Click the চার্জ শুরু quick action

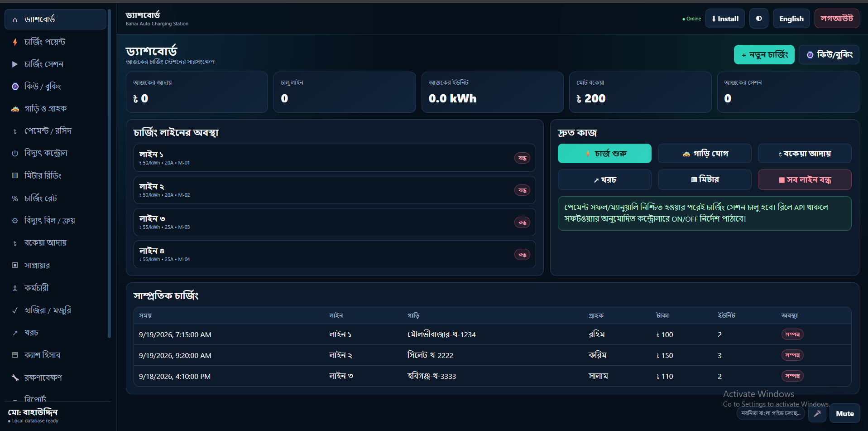pyautogui.click(x=604, y=154)
